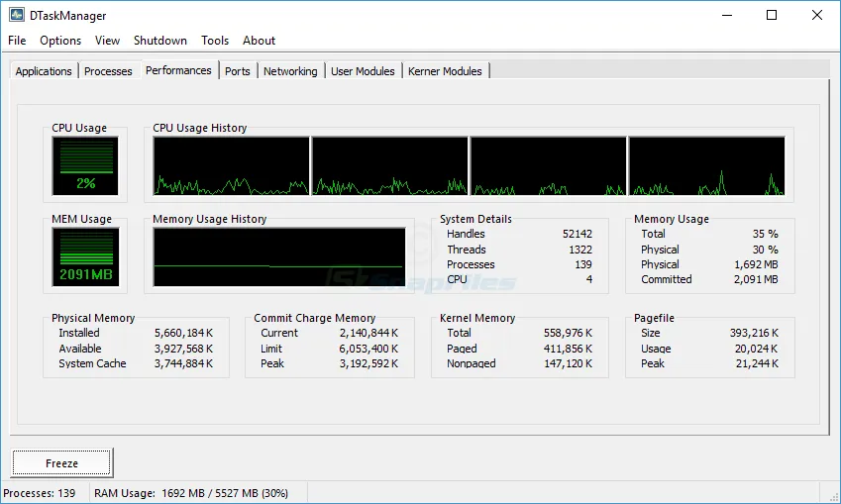Image resolution: width=841 pixels, height=504 pixels.
Task: Switch to the Applications tab
Action: pos(44,71)
